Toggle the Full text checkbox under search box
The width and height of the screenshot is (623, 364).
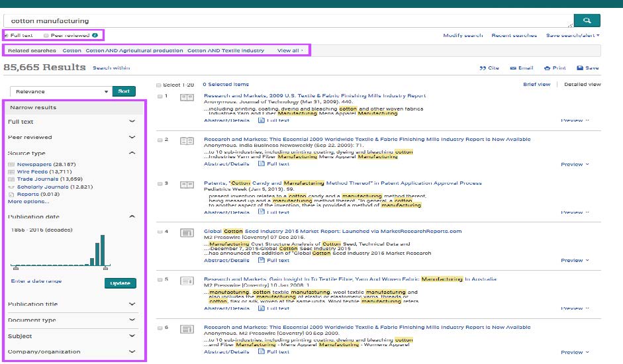[6, 36]
